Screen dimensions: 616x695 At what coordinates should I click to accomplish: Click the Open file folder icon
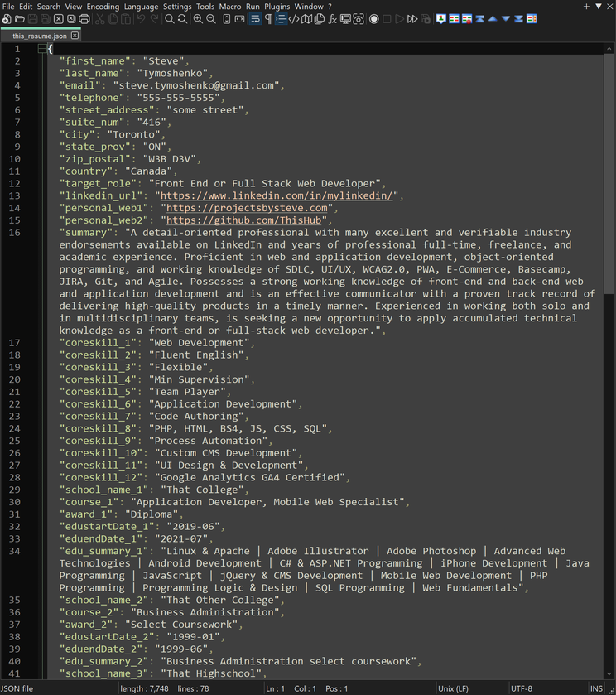tap(19, 19)
